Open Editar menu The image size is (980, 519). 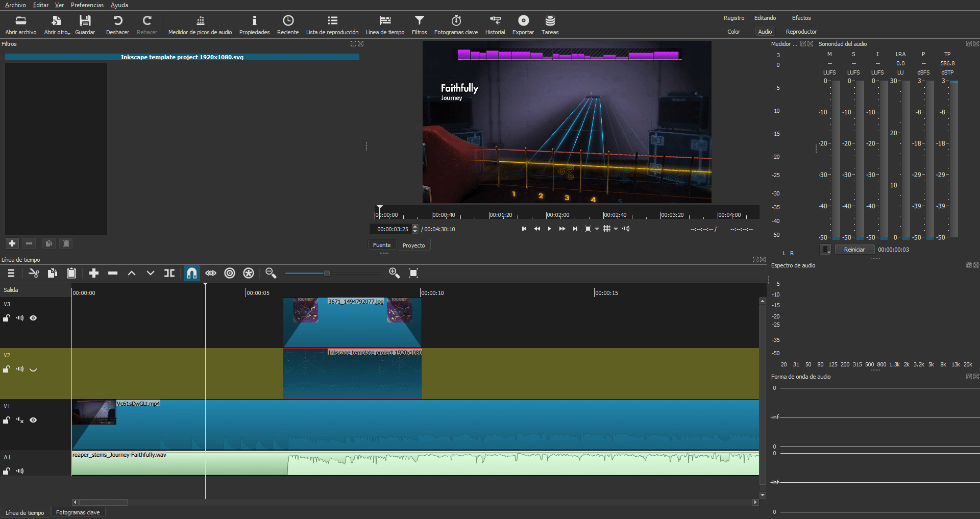[41, 5]
